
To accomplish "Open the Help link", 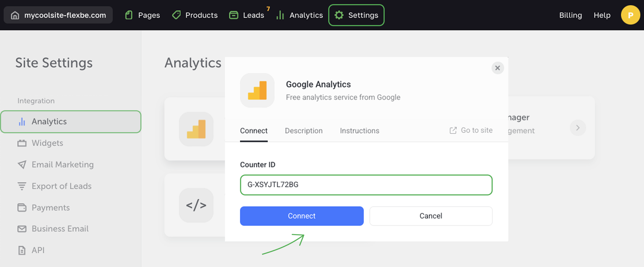I will tap(602, 15).
